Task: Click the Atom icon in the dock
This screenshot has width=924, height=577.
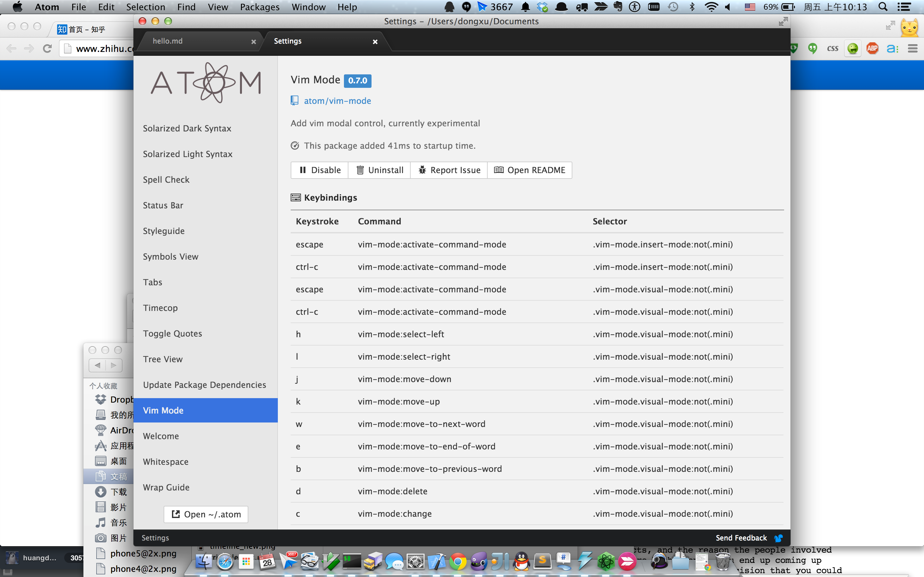Action: 606,562
